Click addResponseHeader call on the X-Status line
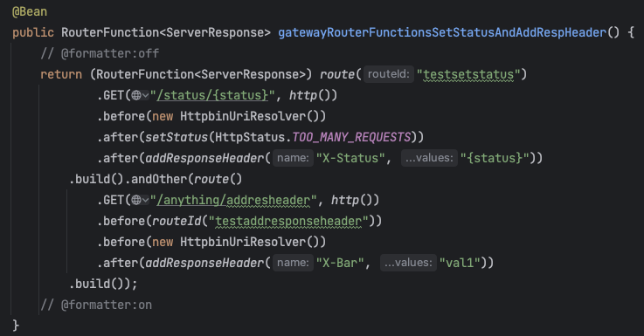 204,158
